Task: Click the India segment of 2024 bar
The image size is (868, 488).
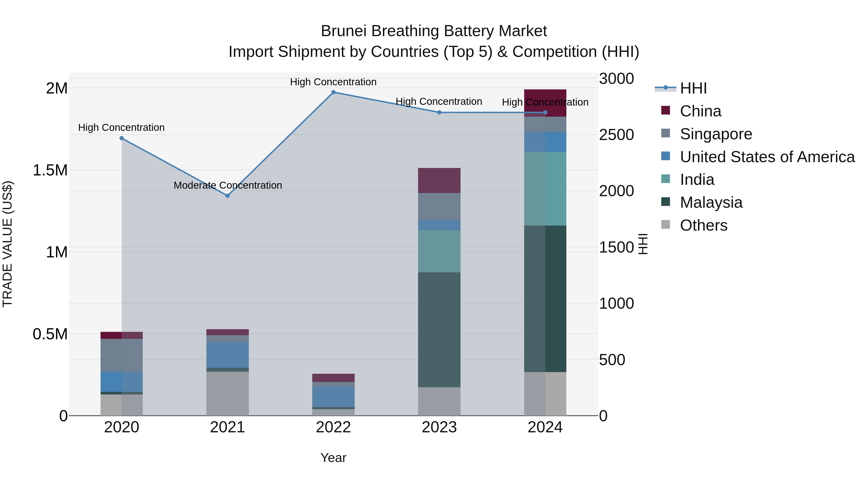Action: 545,189
